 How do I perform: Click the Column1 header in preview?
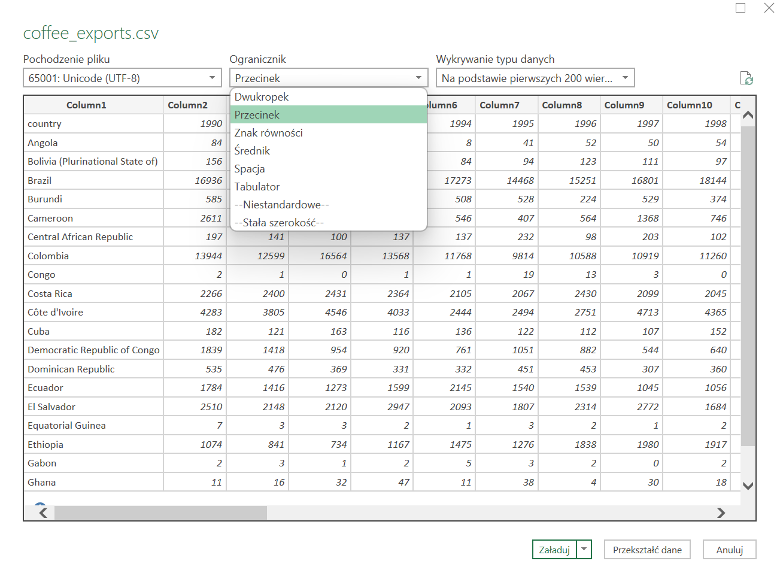click(86, 105)
